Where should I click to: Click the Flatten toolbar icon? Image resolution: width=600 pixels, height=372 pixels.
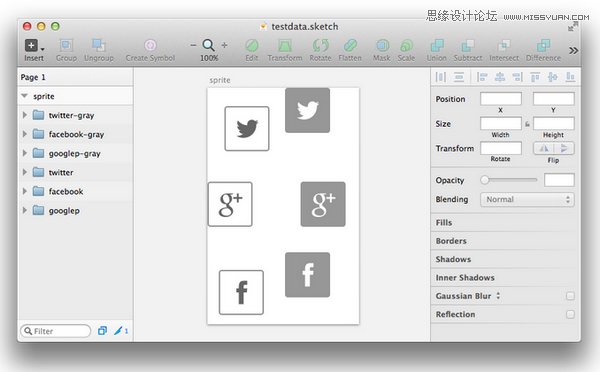350,46
